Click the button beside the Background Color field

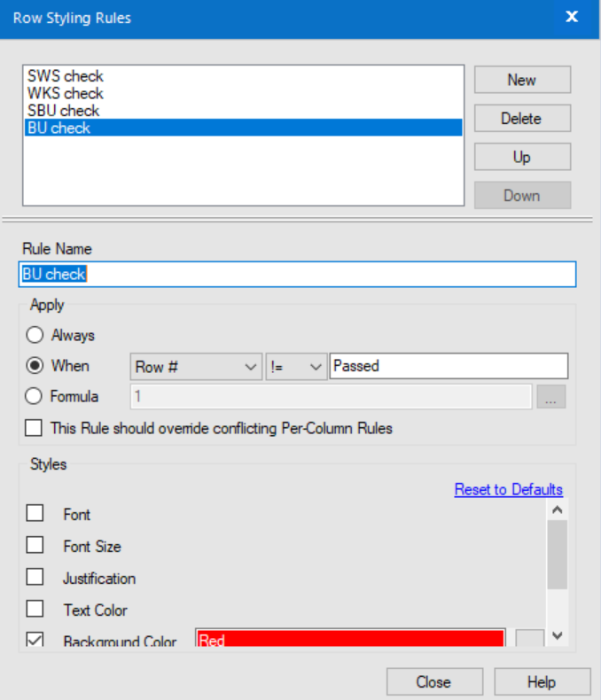pos(529,641)
